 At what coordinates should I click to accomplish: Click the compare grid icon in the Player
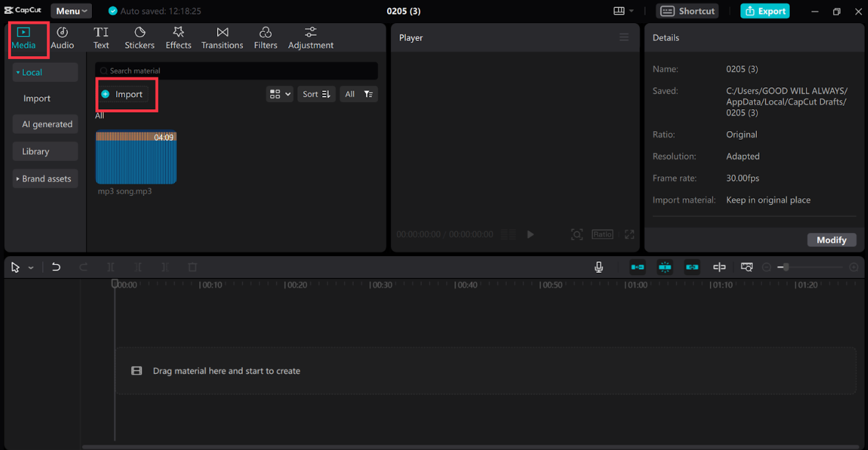point(508,234)
